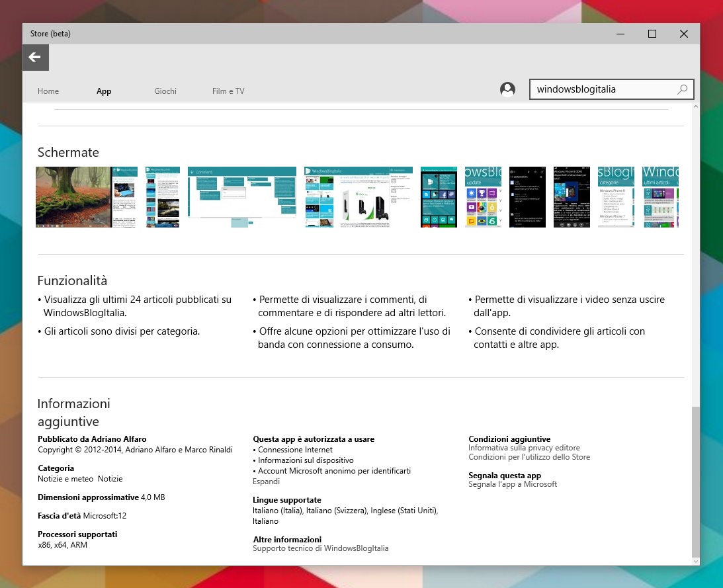Open the teal phone start screen screenshot

click(439, 197)
